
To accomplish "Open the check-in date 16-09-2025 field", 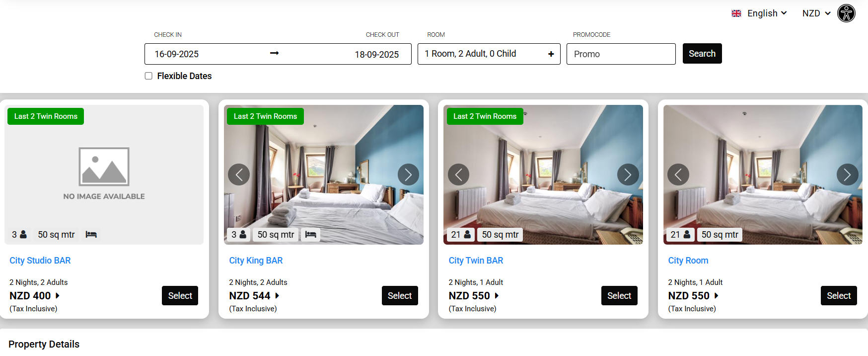I will click(x=177, y=54).
